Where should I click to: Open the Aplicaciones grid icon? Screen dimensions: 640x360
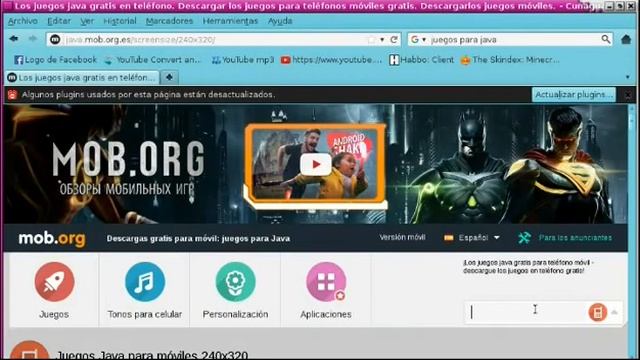pyautogui.click(x=326, y=282)
